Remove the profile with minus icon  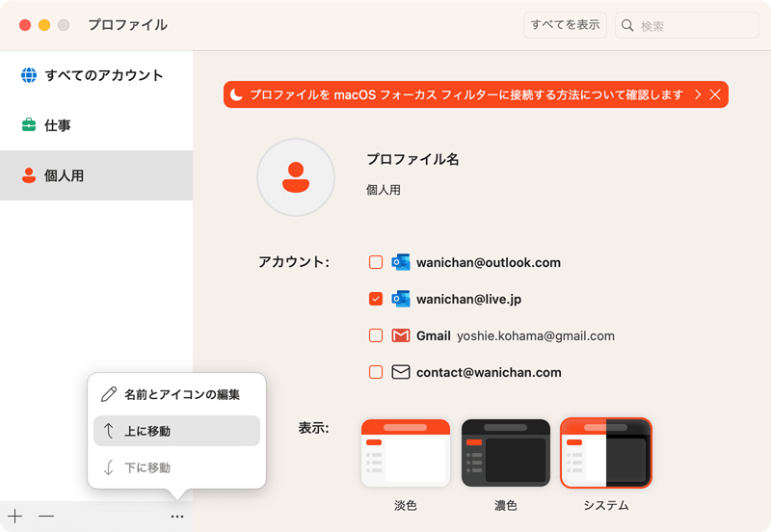tap(46, 516)
